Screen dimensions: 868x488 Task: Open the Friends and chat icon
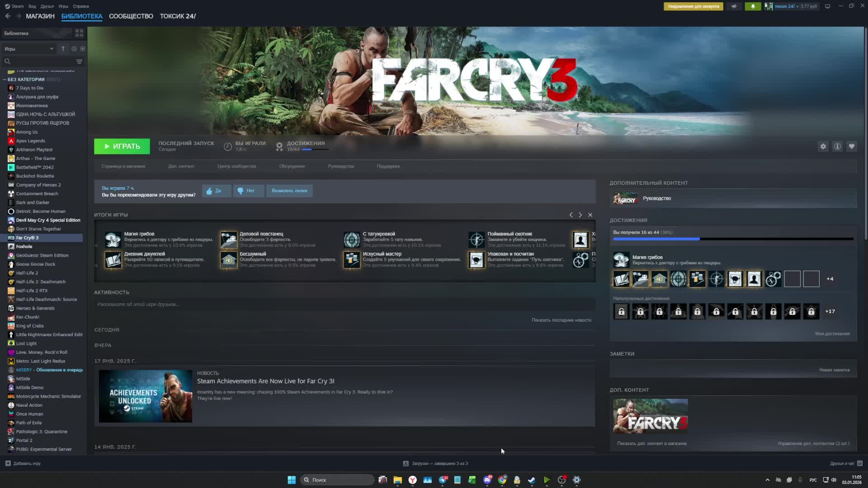pyautogui.click(x=860, y=464)
